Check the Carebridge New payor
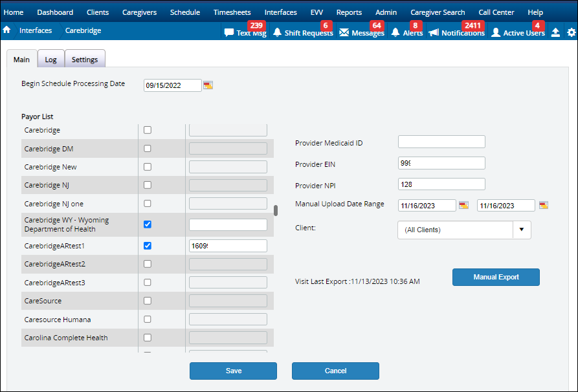 click(x=148, y=167)
